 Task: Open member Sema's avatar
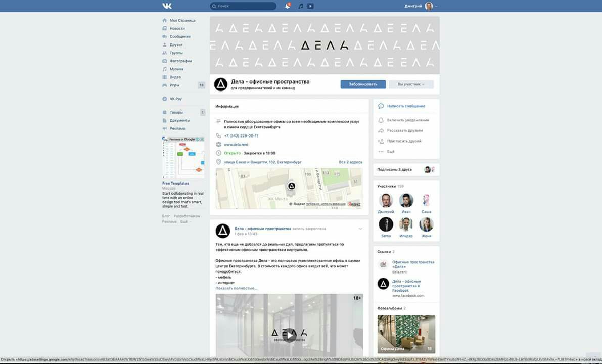386,224
